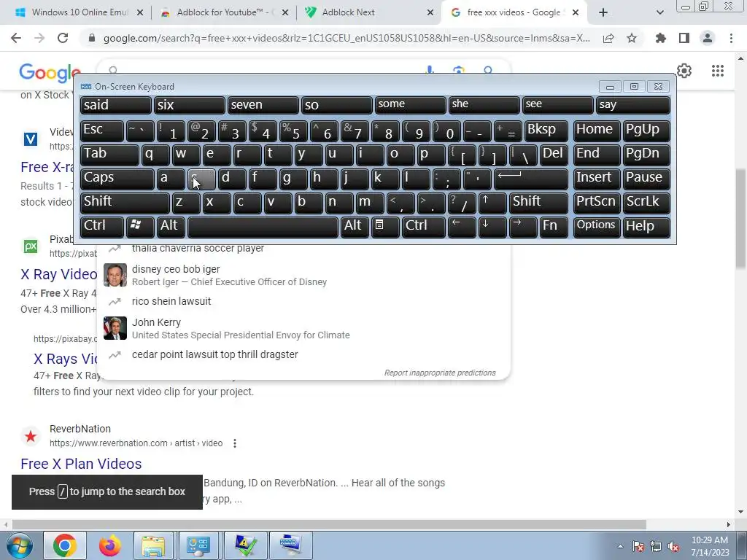Select suggestion 'rico shein lawsuit'
The width and height of the screenshot is (747, 560).
[x=303, y=301]
